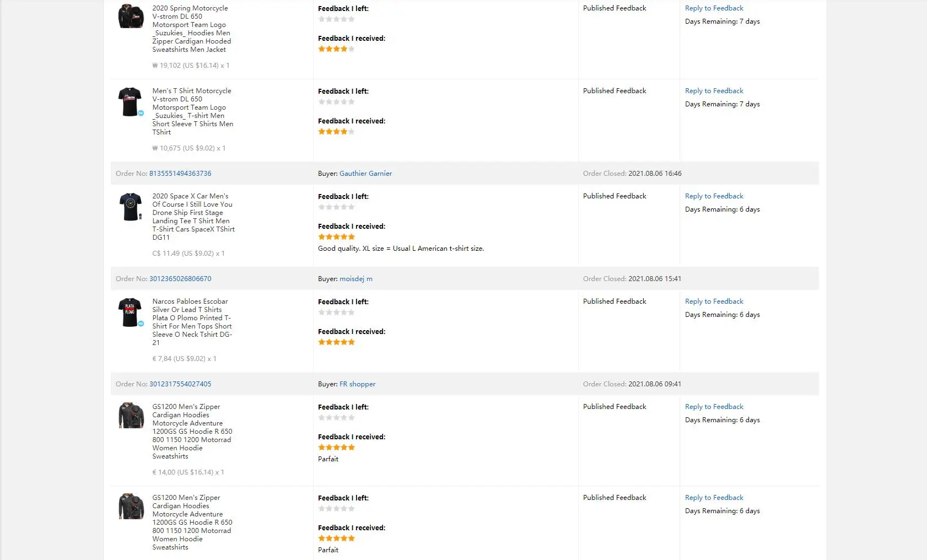Click five-star received rating for Narcos shirt
Screen dimensions: 927x560
tap(336, 342)
